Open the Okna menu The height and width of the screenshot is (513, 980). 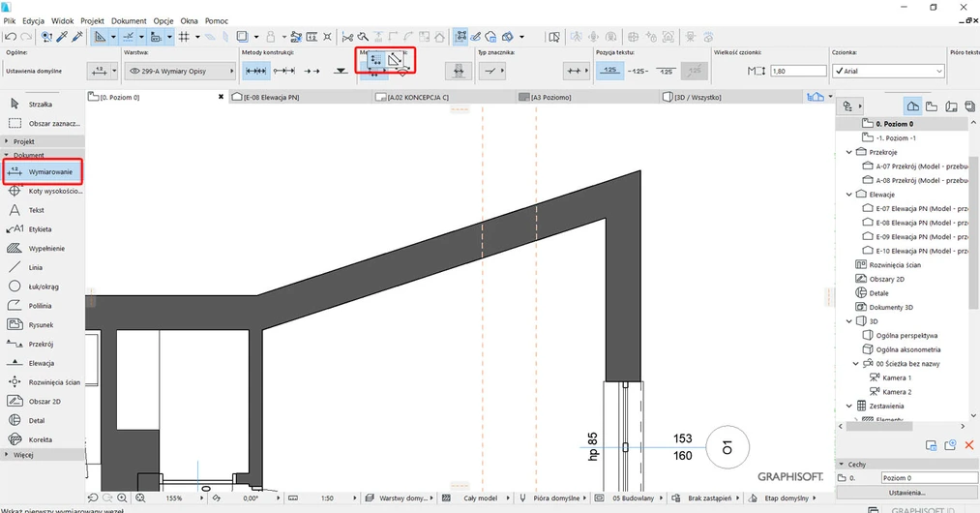point(189,20)
